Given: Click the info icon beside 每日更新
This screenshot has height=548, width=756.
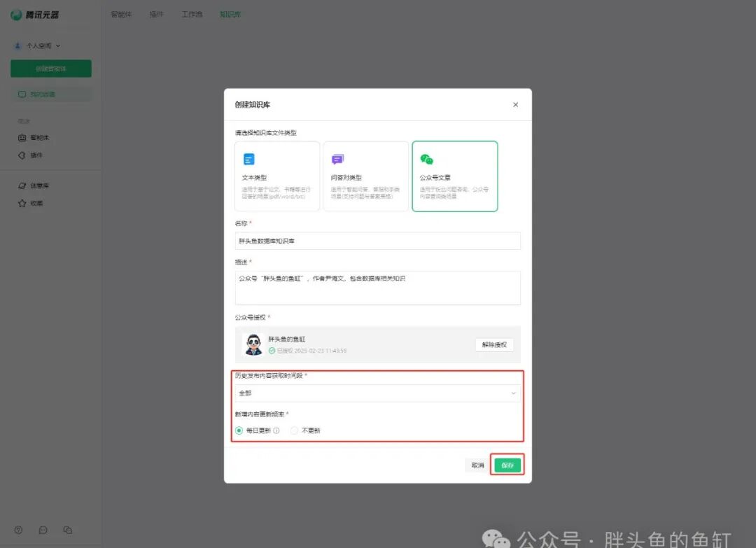Looking at the screenshot, I should 276,430.
